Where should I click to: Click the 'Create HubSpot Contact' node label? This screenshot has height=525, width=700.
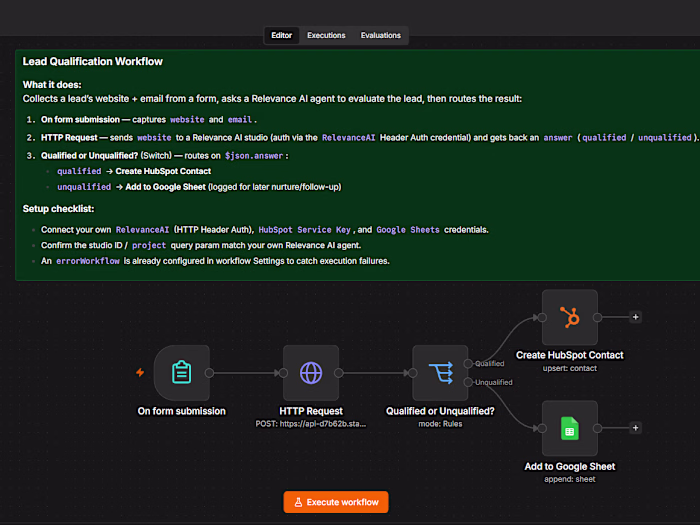pos(570,355)
